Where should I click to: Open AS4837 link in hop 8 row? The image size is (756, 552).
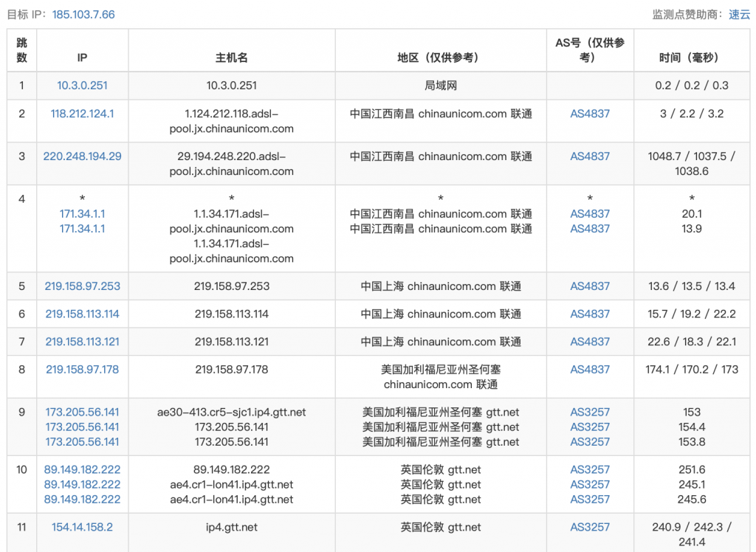pos(590,369)
